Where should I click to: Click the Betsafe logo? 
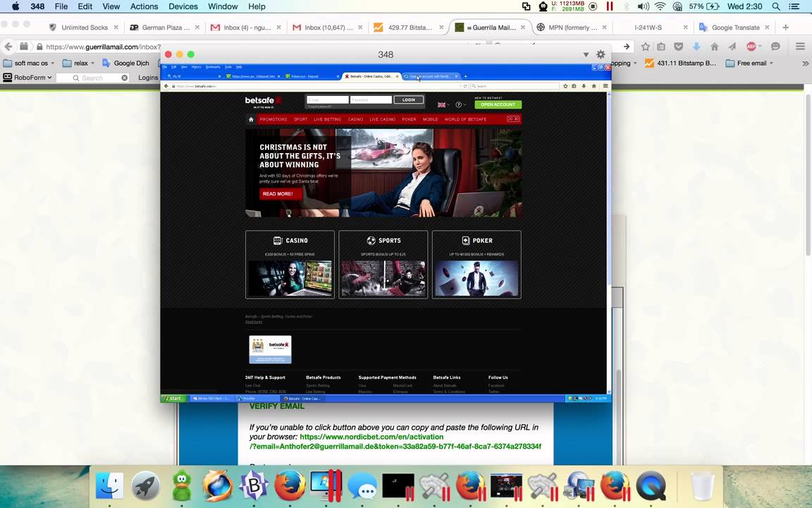[x=264, y=102]
